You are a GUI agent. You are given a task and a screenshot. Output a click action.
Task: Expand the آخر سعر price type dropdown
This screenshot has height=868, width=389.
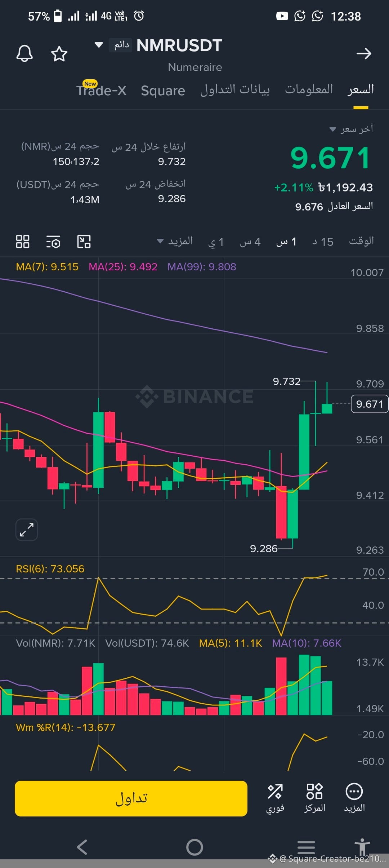(352, 129)
